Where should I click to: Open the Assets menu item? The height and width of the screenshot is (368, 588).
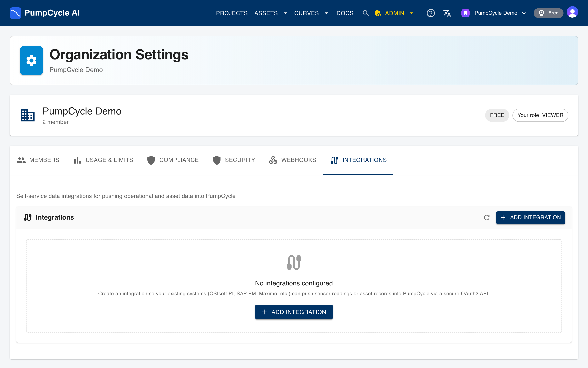pyautogui.click(x=266, y=13)
